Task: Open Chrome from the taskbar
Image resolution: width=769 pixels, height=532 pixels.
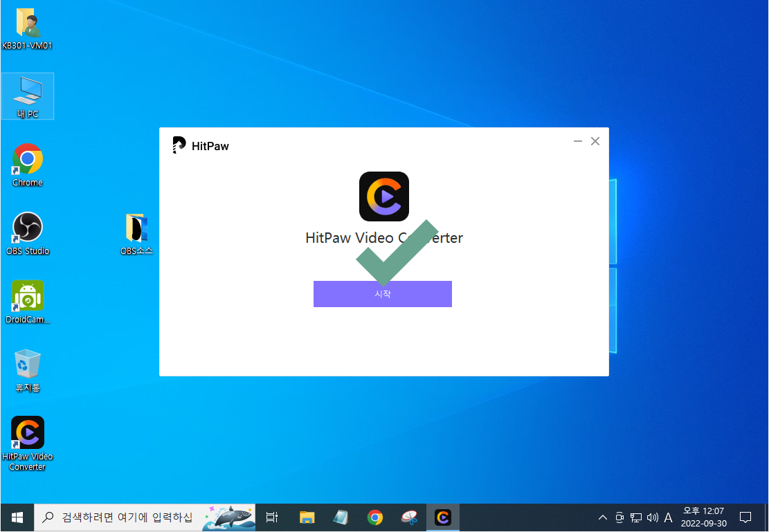Action: pyautogui.click(x=375, y=517)
